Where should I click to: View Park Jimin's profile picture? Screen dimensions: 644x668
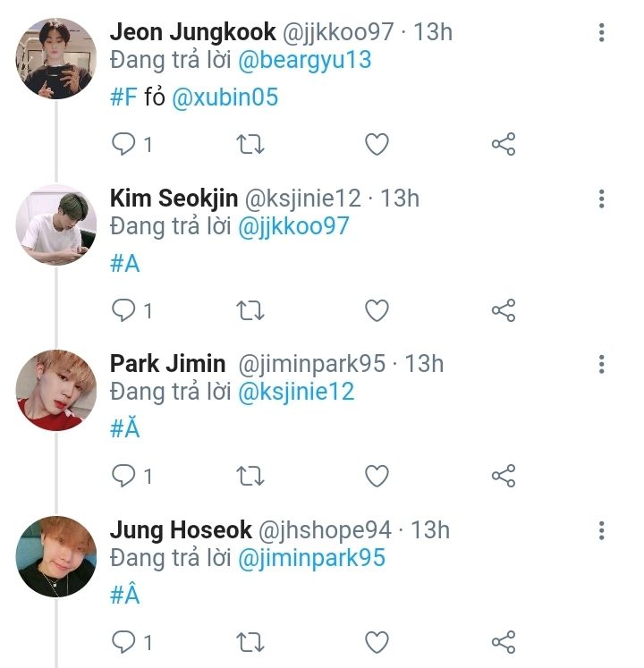click(x=55, y=390)
